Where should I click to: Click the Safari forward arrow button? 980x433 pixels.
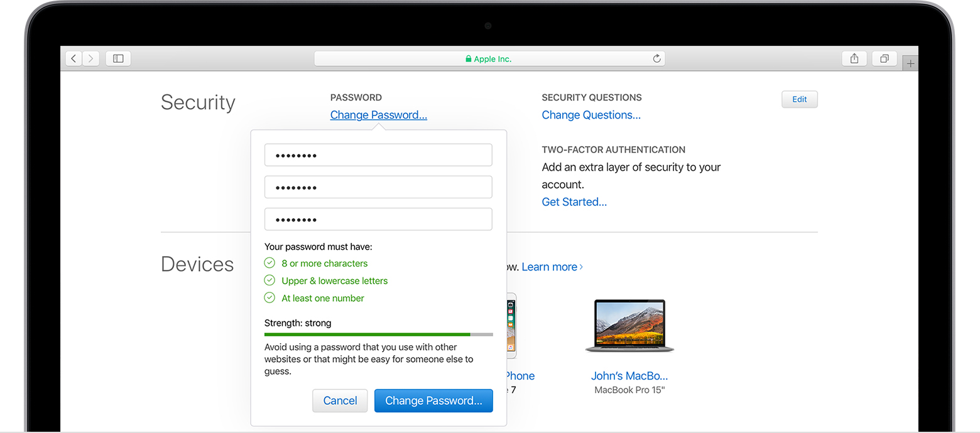[x=91, y=58]
